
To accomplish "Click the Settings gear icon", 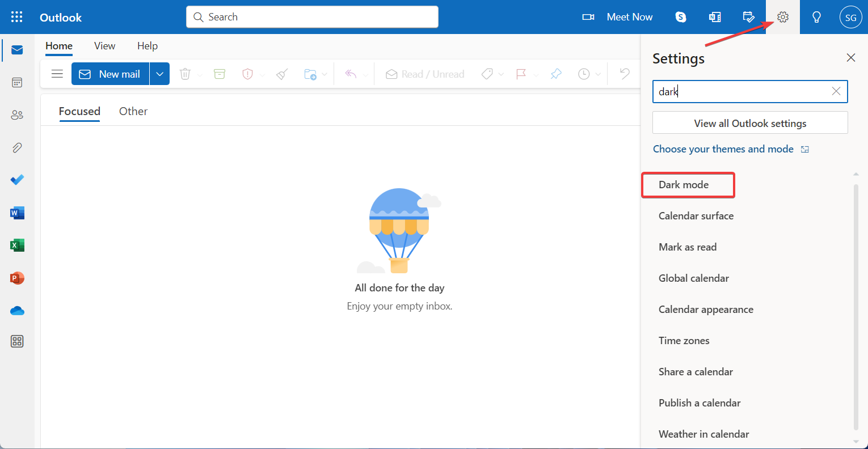I will 783,17.
